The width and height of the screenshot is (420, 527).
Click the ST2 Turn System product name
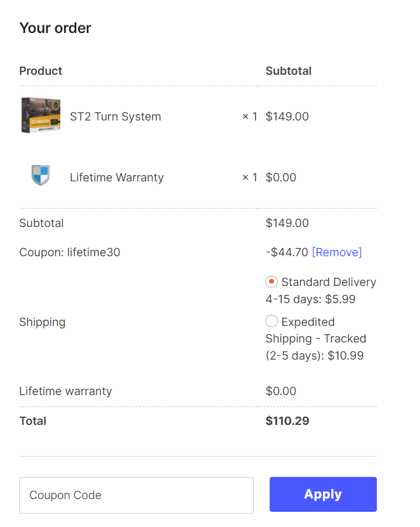click(115, 117)
